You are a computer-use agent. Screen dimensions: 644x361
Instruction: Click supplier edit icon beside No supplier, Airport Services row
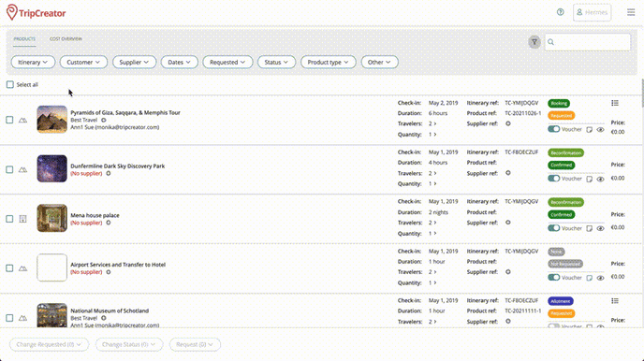(109, 272)
